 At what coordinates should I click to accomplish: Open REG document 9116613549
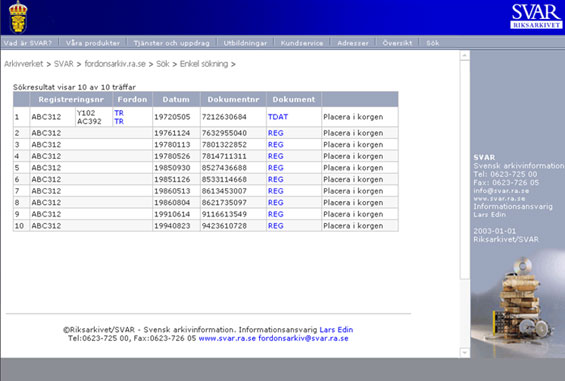pos(276,214)
